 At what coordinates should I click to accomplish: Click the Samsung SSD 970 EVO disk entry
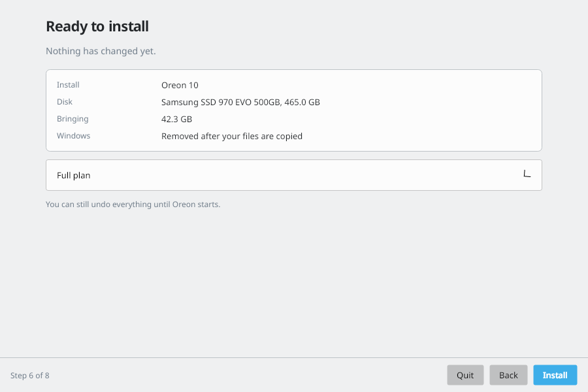point(240,102)
